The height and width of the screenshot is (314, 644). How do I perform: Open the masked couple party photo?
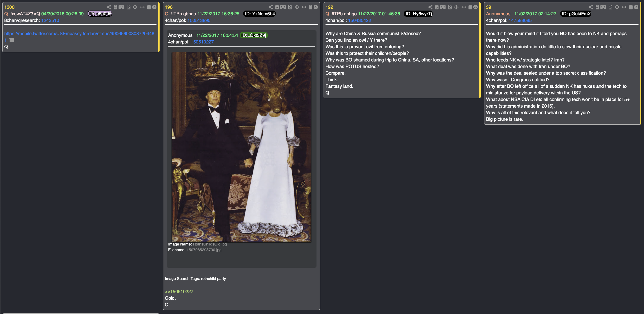tap(241, 147)
